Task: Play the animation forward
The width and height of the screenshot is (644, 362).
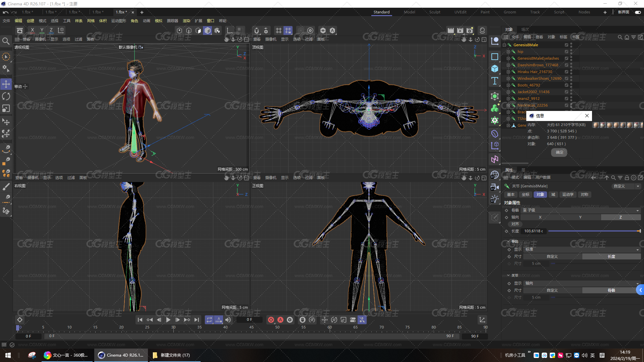Action: pos(168,320)
